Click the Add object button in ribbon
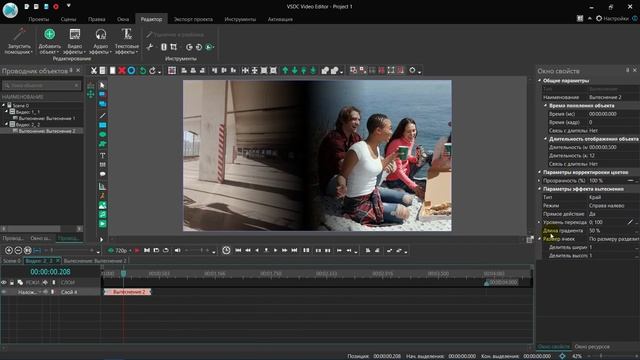 tap(49, 41)
